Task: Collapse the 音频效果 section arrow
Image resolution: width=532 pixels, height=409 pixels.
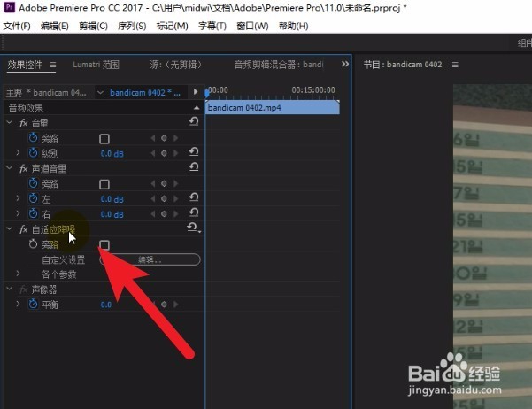Action: click(x=197, y=108)
